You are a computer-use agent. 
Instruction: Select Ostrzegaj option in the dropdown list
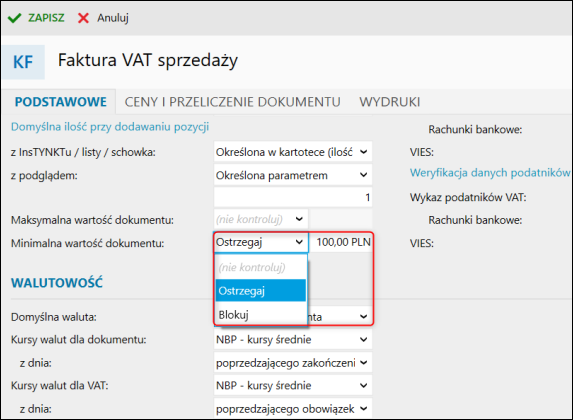pos(261,291)
